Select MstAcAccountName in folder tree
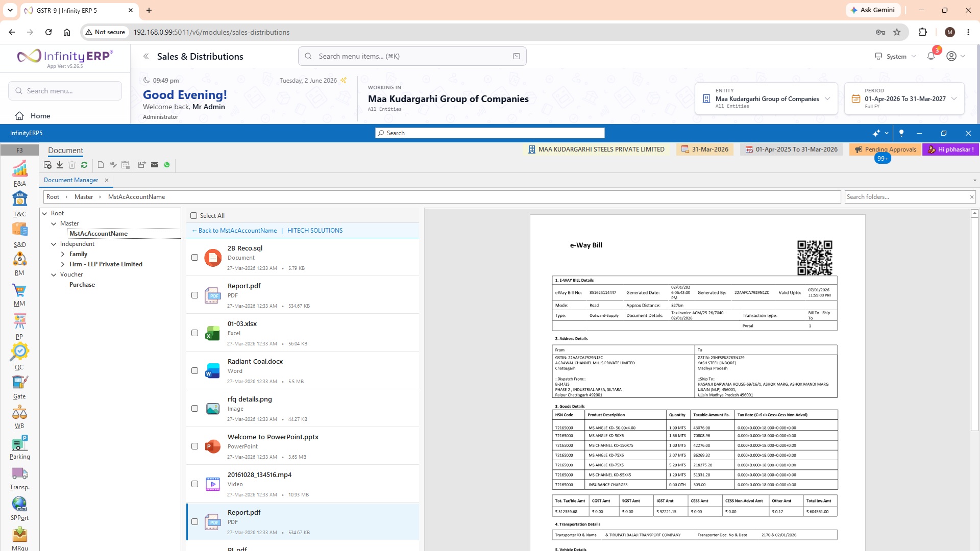 point(99,234)
